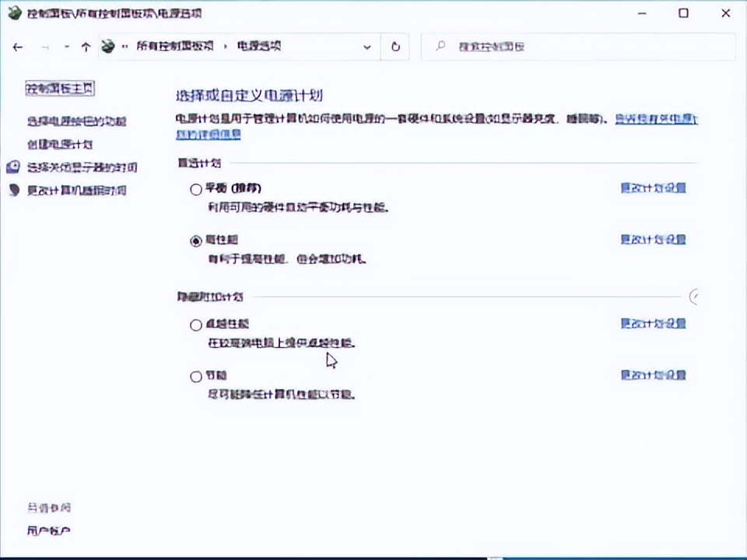Open the forward button's recent pages dropdown
Image resolution: width=747 pixels, height=560 pixels.
click(x=66, y=47)
